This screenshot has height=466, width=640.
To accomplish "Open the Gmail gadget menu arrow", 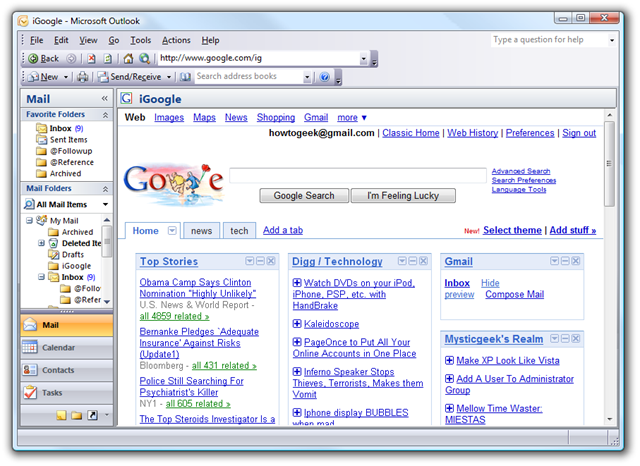I will [x=554, y=261].
